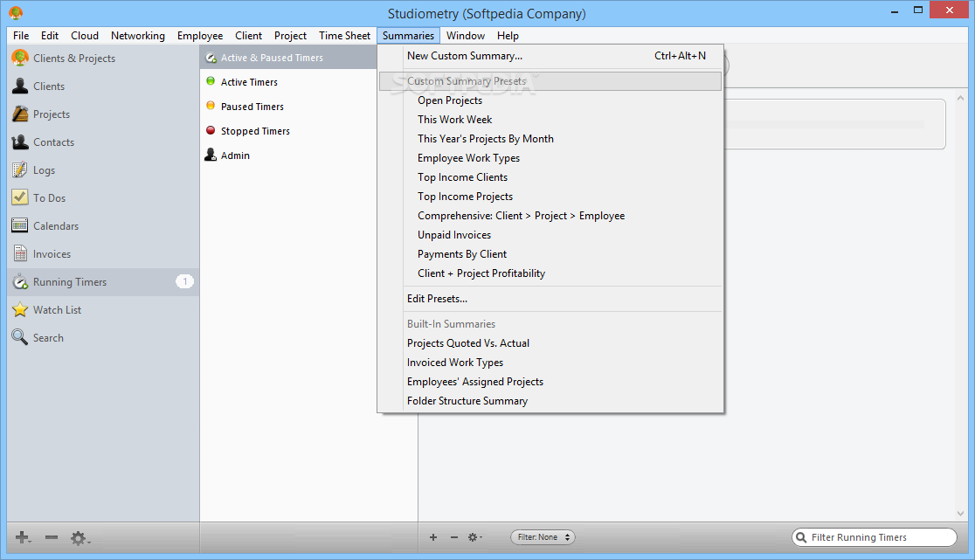Select the Search magnifier icon in sidebar
The height and width of the screenshot is (560, 975).
(20, 337)
